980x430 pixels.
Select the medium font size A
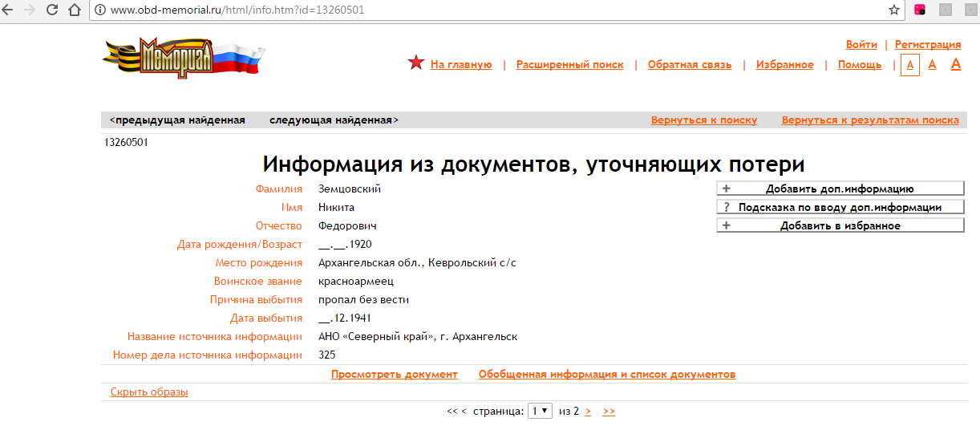coord(932,65)
